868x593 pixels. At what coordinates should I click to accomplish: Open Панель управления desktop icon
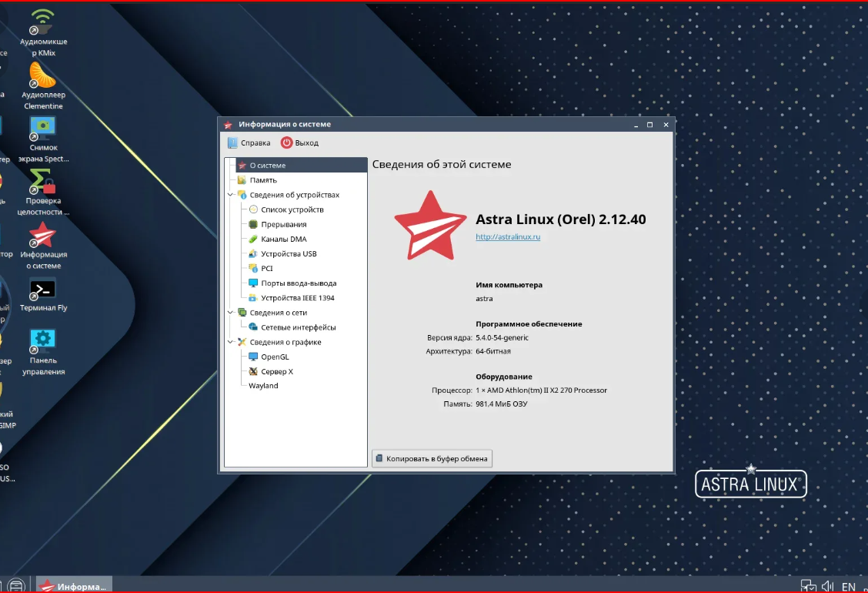coord(42,351)
